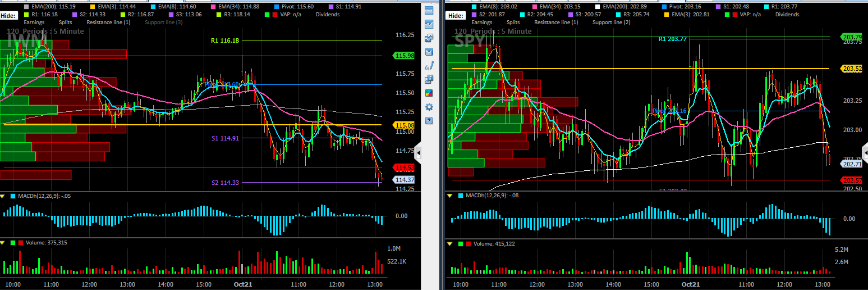This screenshot has height=290, width=868.
Task: Toggle R3 205.74 legend on SPY chart
Action: click(632, 14)
